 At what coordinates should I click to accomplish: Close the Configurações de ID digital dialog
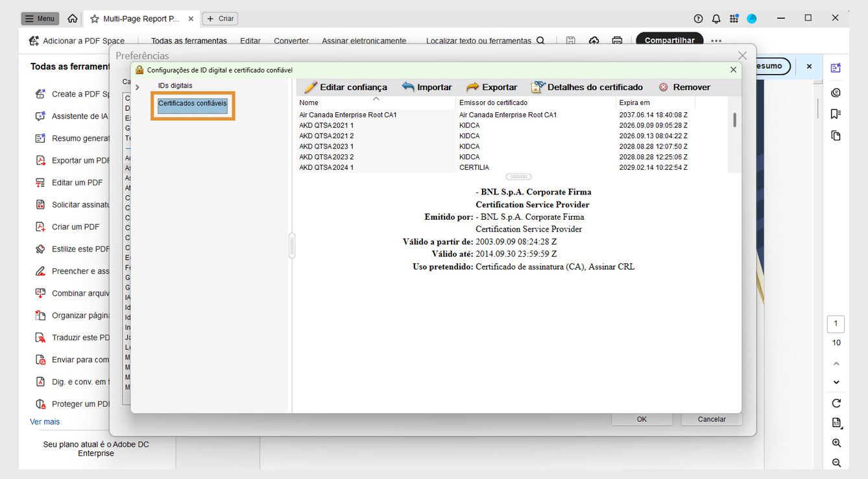click(x=733, y=69)
